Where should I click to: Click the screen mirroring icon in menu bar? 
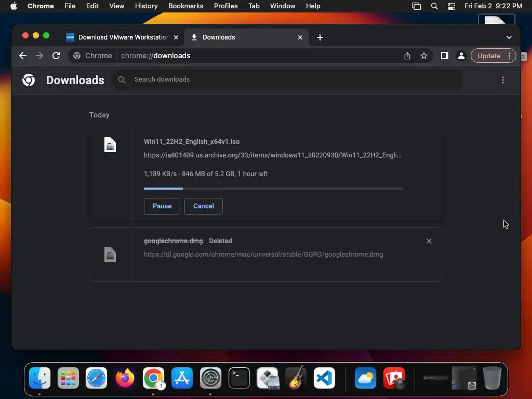[x=416, y=6]
